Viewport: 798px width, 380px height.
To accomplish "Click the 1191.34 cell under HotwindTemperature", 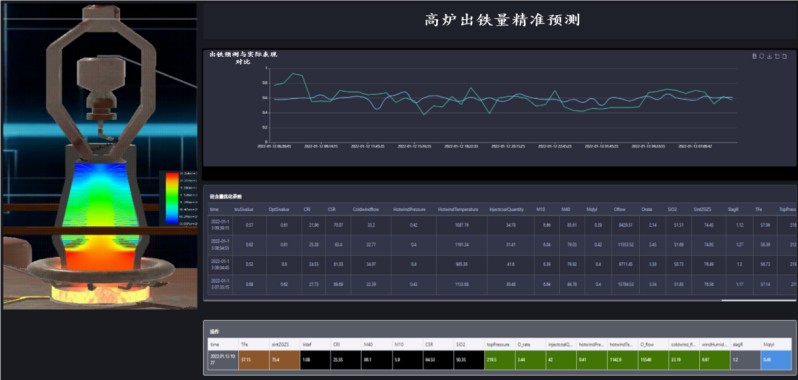I will coord(461,245).
